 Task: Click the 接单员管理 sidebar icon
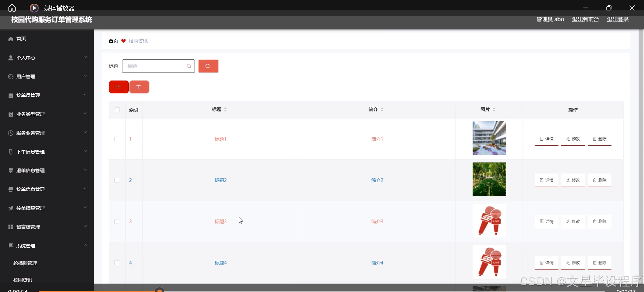[x=11, y=95]
